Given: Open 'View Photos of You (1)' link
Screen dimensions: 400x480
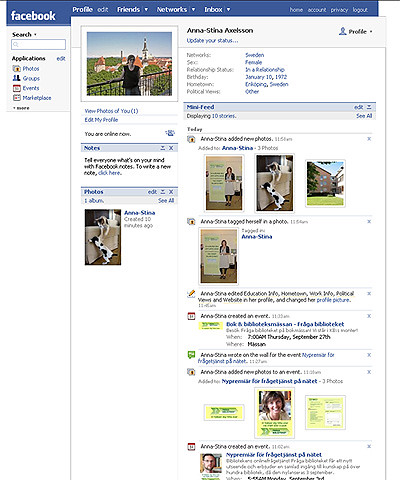Looking at the screenshot, I should [x=111, y=111].
